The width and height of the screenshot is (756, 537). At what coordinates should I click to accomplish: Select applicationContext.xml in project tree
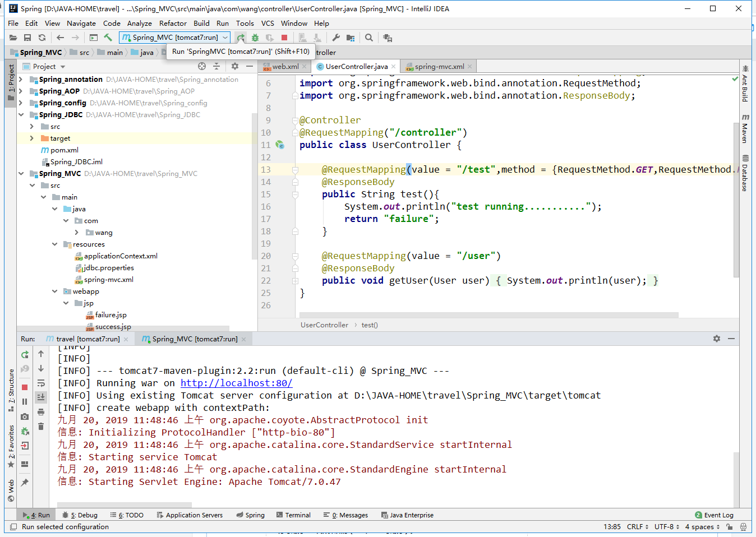point(121,256)
